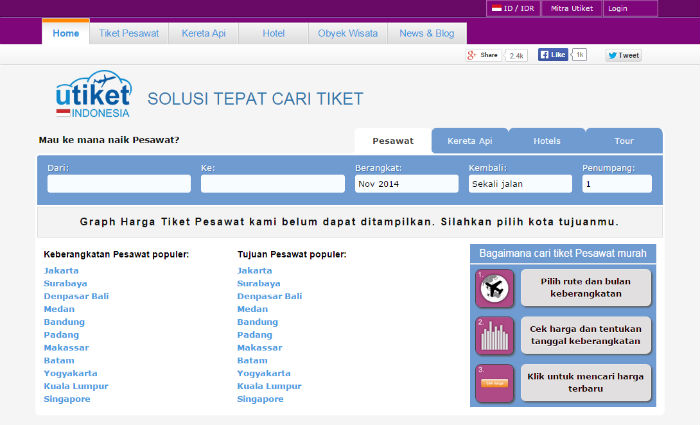The width and height of the screenshot is (700, 425).
Task: Choose Jakarta under Tujuan Pesawat populer
Action: (254, 271)
